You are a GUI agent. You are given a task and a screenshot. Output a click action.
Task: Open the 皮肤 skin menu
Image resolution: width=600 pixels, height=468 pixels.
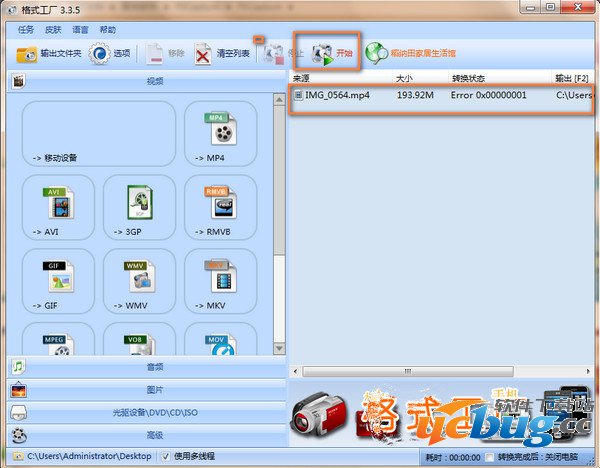pos(53,30)
